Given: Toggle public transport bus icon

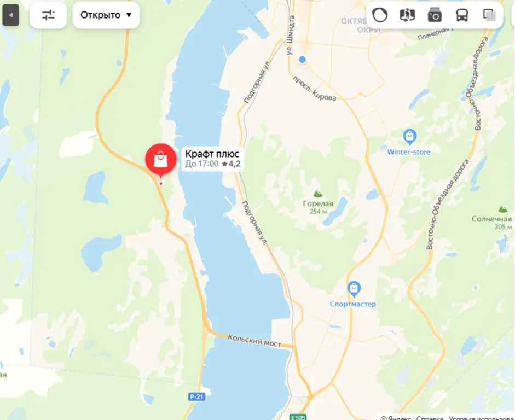Looking at the screenshot, I should (462, 15).
